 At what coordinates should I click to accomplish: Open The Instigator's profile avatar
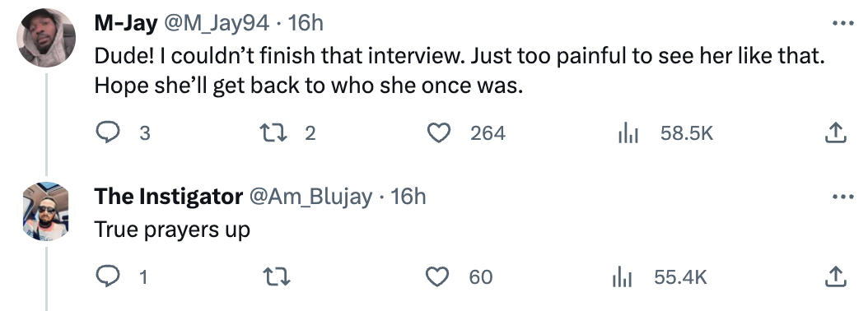pyautogui.click(x=46, y=211)
